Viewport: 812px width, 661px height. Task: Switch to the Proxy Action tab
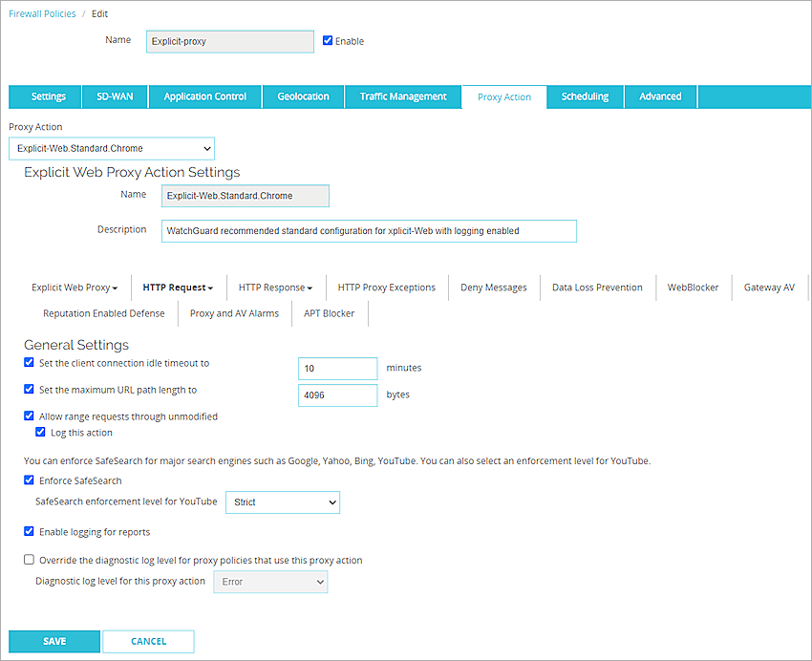click(x=503, y=96)
